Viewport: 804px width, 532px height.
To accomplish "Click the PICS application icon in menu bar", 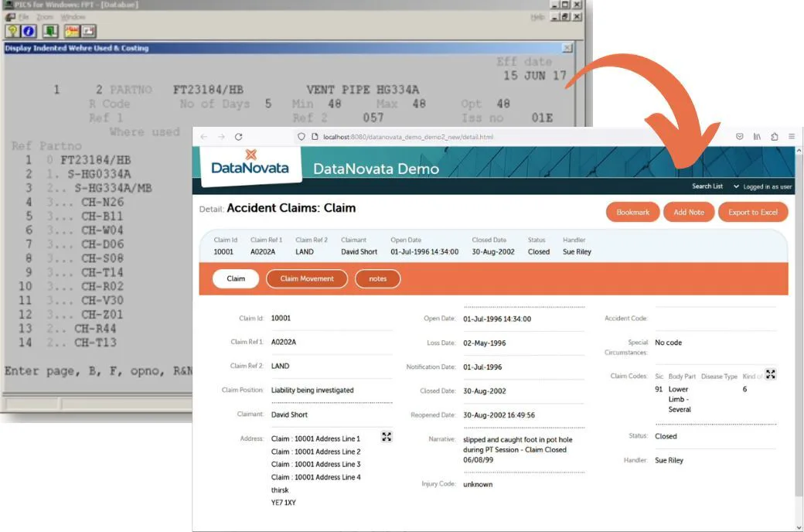I will [10, 17].
